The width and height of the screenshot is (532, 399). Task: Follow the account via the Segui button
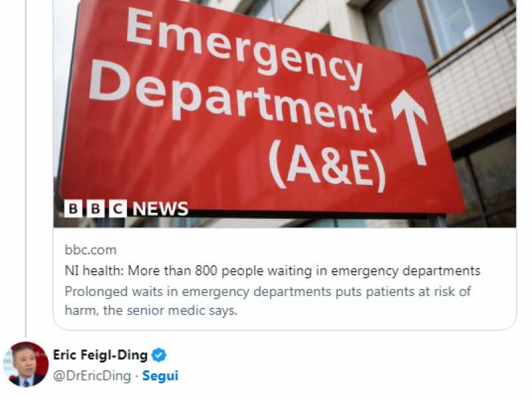[x=160, y=376]
